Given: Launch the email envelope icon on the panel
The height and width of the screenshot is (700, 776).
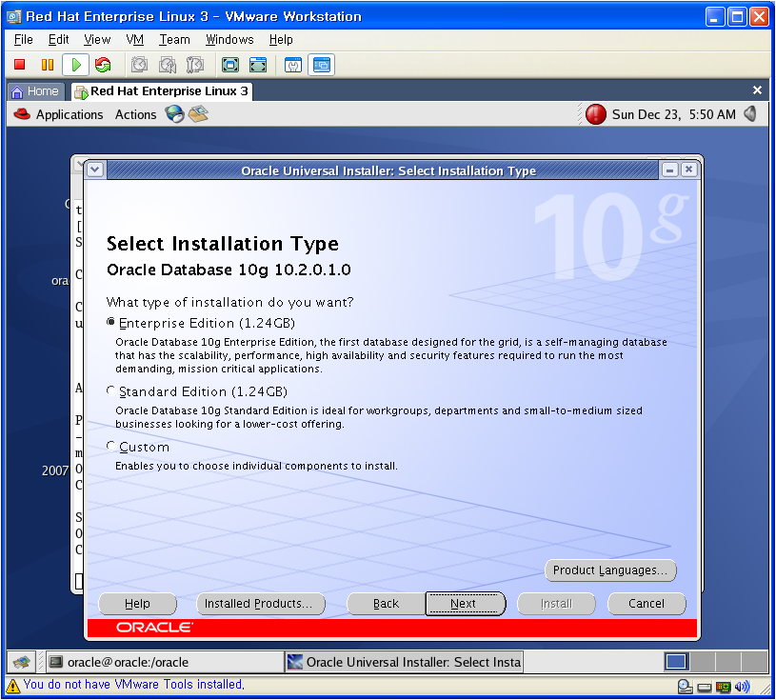Looking at the screenshot, I should point(198,114).
